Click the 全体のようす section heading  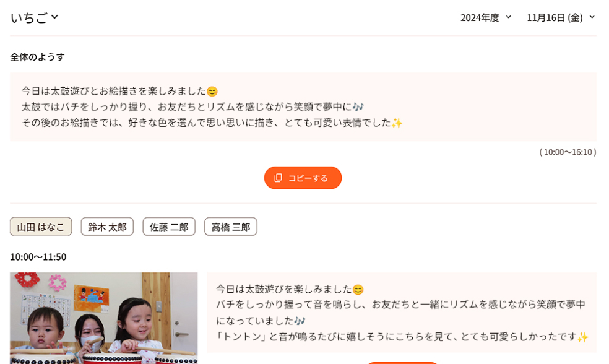[37, 57]
